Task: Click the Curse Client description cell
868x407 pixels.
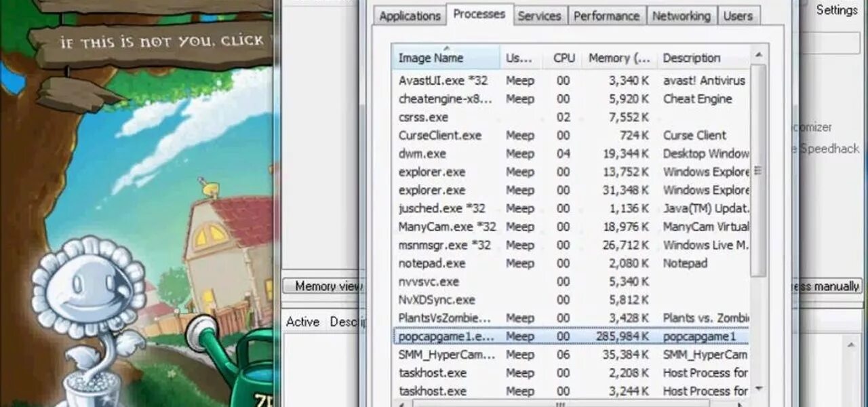Action: point(694,135)
